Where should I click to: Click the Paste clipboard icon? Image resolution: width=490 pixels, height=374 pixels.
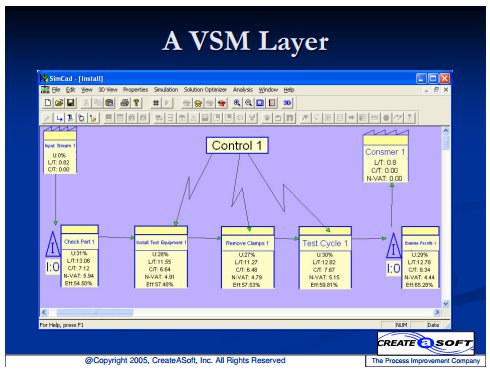(x=109, y=103)
